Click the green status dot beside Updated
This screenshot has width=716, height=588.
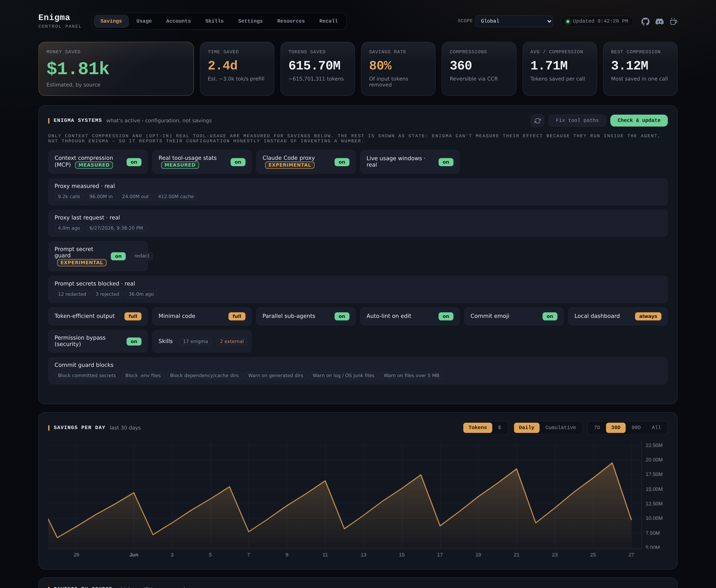(x=568, y=21)
